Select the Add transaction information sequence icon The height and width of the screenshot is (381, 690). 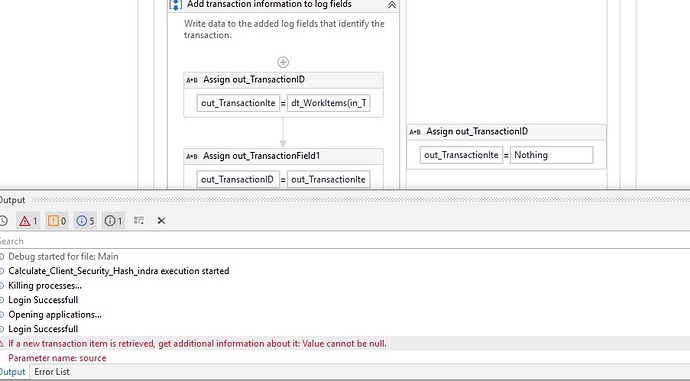176,5
